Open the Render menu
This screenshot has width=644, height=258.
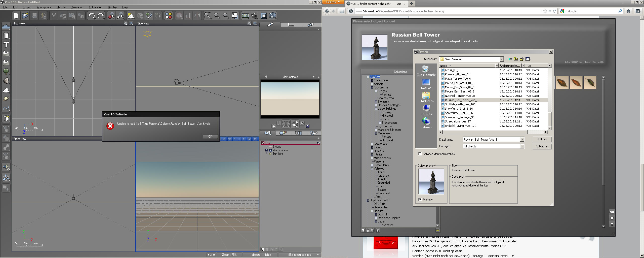(x=61, y=7)
